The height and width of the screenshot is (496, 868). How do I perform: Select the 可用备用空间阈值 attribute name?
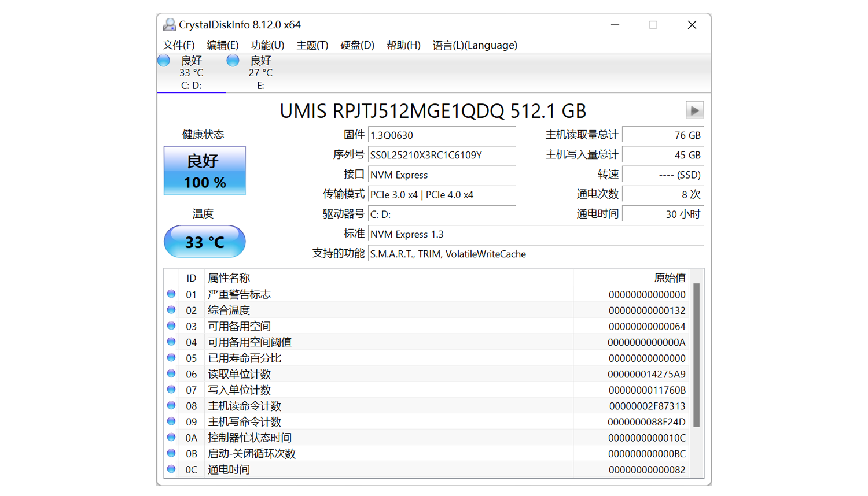click(x=249, y=342)
